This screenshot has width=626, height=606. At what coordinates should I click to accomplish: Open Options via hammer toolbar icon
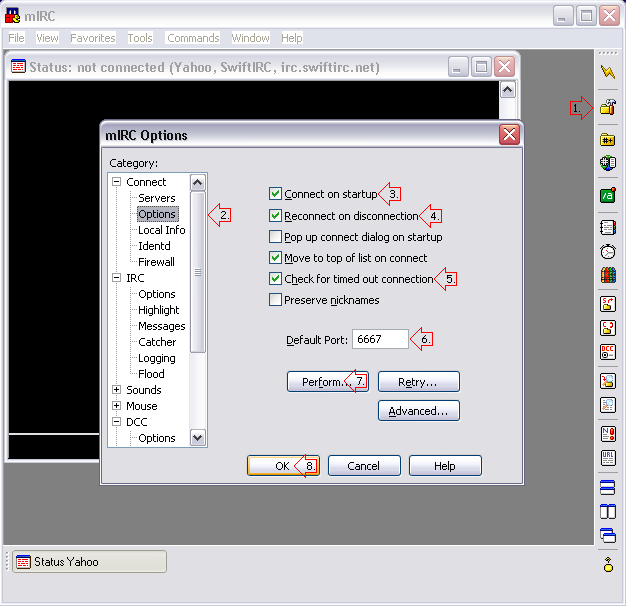608,107
